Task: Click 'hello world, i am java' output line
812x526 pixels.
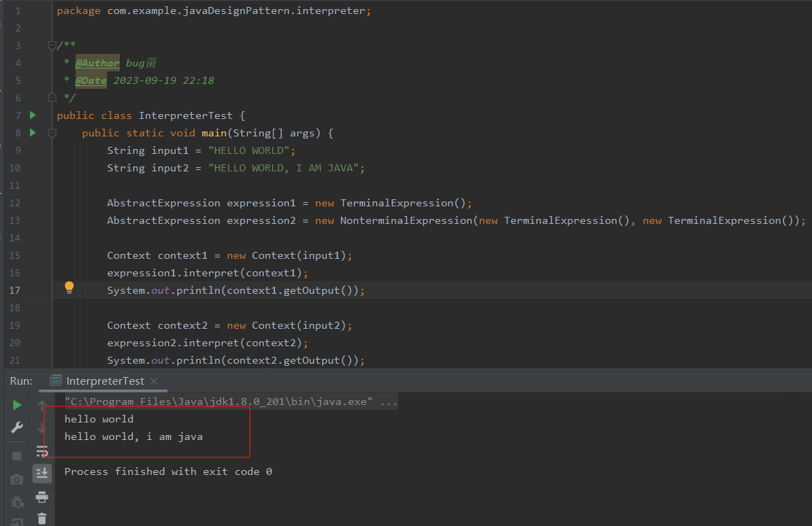Action: (x=134, y=436)
